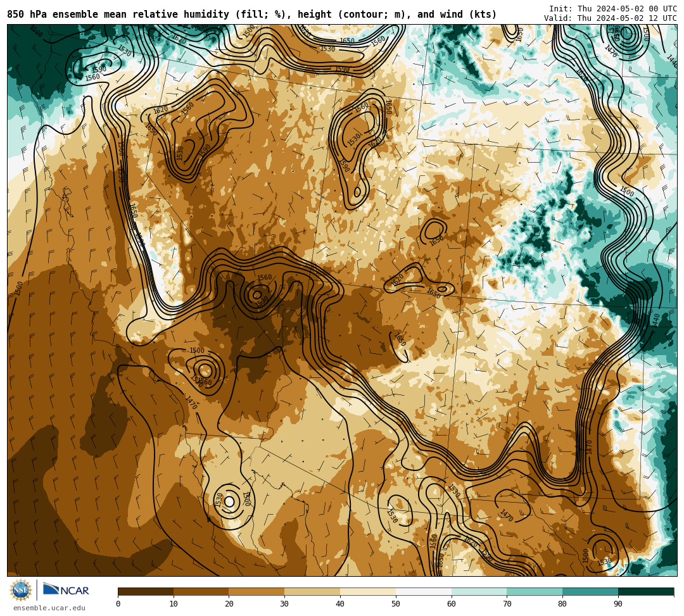Click the colorbar tick label 0
684x616 pixels.
click(118, 604)
